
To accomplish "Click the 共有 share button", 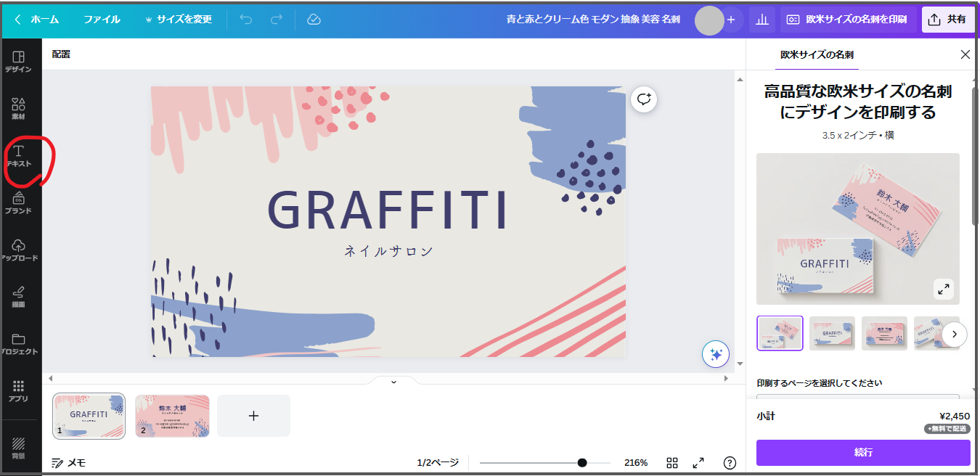I will (x=948, y=20).
